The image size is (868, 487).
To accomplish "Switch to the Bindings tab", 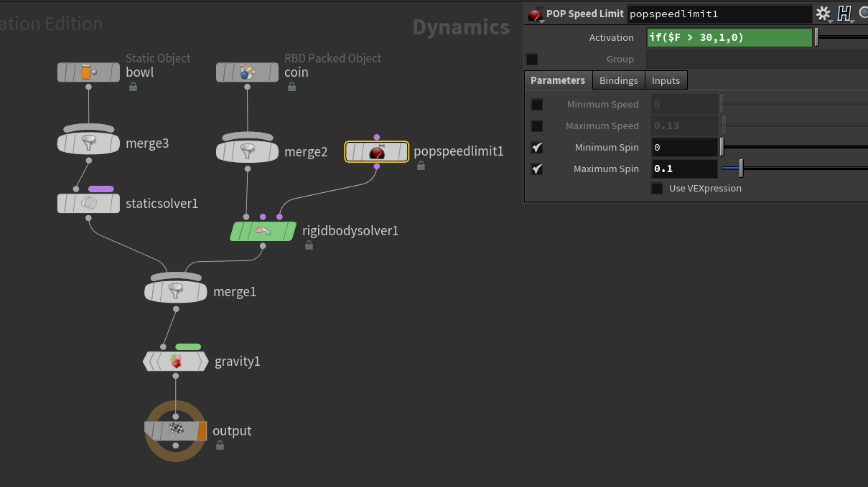I will point(618,80).
